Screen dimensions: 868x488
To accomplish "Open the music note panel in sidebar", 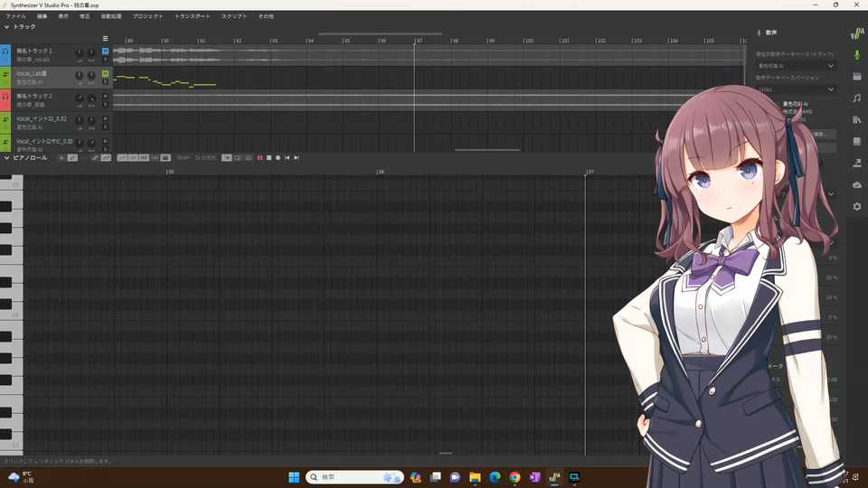I will (857, 98).
